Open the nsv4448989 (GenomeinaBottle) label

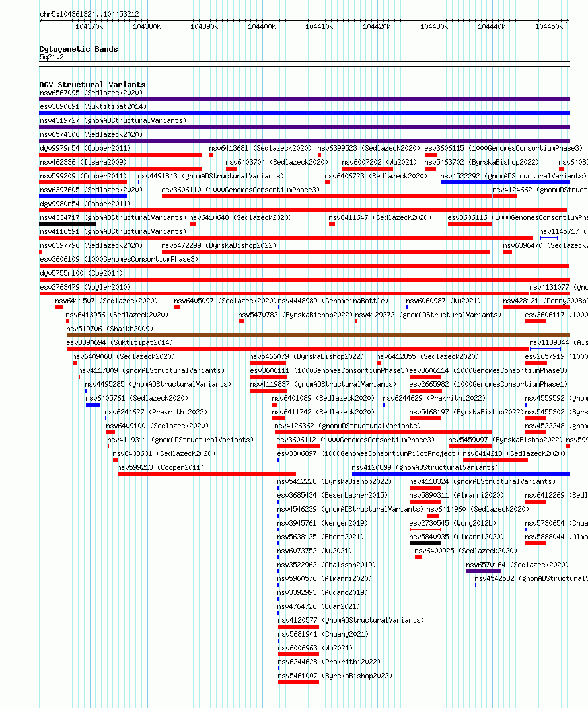[x=333, y=301]
